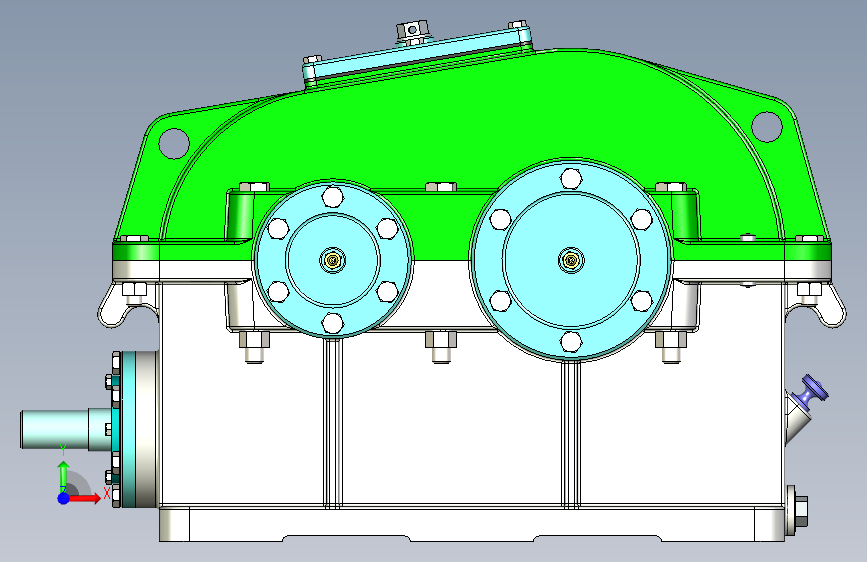Select the larger cyan bearing end cap
867x562 pixels.
point(571,260)
